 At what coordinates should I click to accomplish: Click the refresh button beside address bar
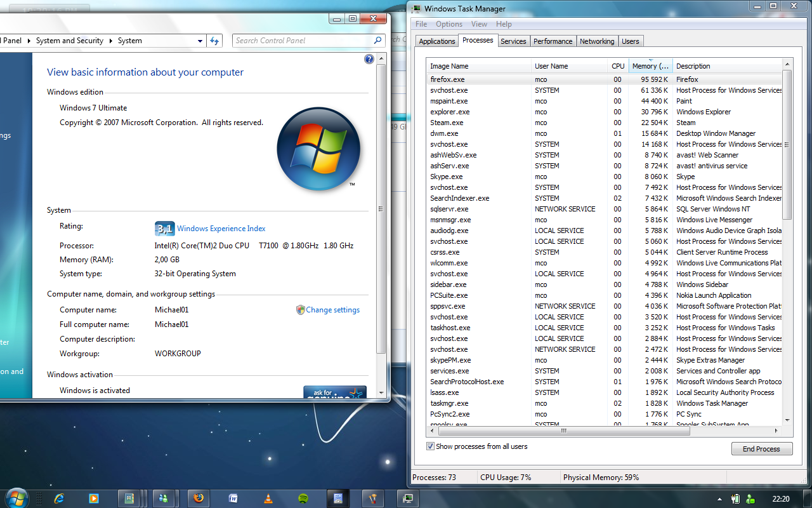tap(214, 41)
